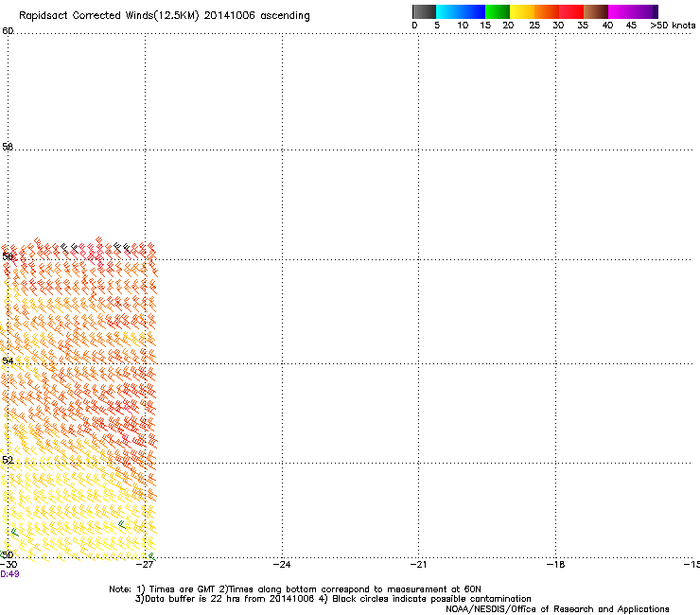Click the green 15-20 knots color segment
The height and width of the screenshot is (615, 700).
(x=498, y=11)
